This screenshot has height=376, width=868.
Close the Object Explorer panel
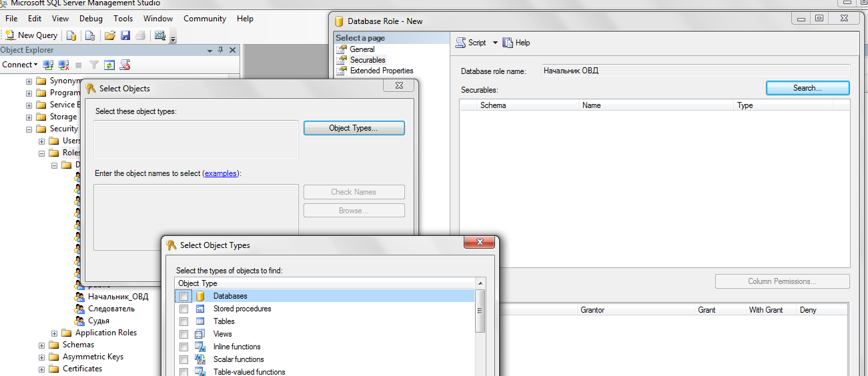click(233, 50)
